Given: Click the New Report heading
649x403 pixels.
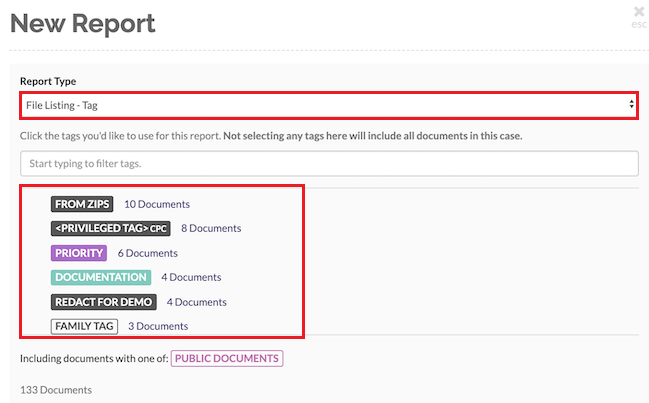Looking at the screenshot, I should 82,22.
